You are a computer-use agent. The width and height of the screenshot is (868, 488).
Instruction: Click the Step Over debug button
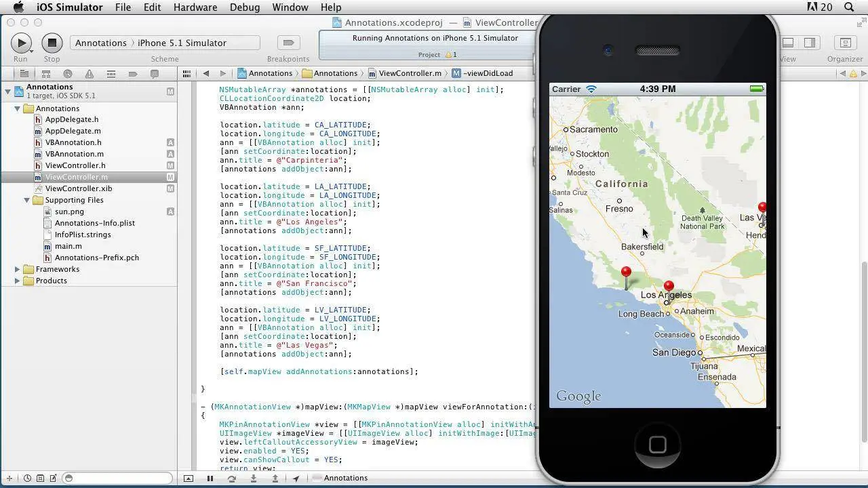point(232,479)
